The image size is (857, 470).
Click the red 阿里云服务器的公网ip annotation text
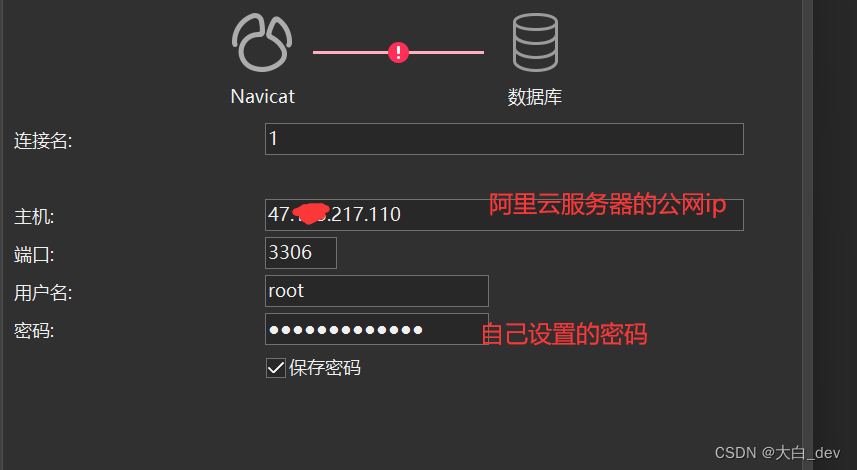(x=607, y=204)
